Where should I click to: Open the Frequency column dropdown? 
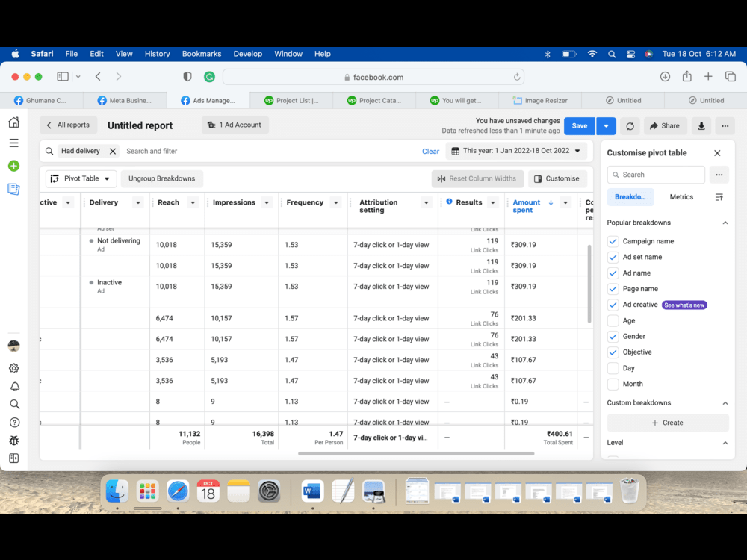click(x=336, y=202)
